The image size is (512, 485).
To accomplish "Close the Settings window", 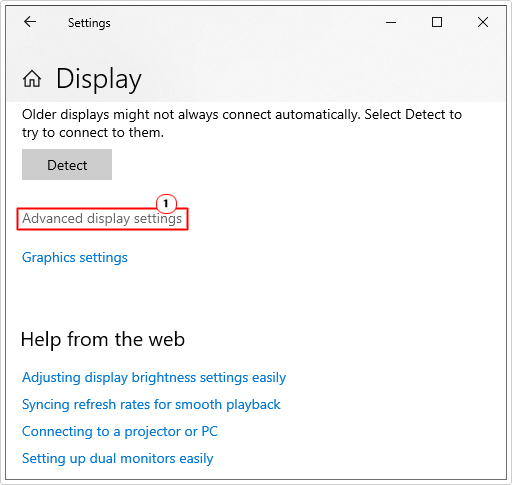I will pyautogui.click(x=483, y=22).
